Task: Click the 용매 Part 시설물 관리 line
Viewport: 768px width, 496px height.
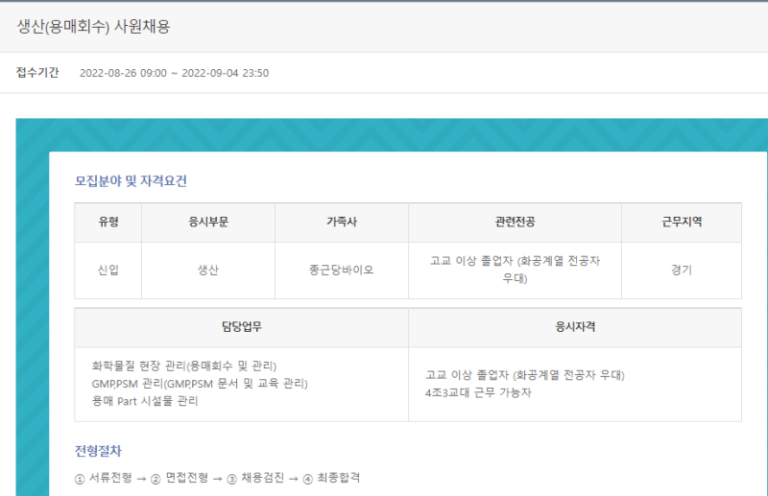Action: [x=145, y=401]
